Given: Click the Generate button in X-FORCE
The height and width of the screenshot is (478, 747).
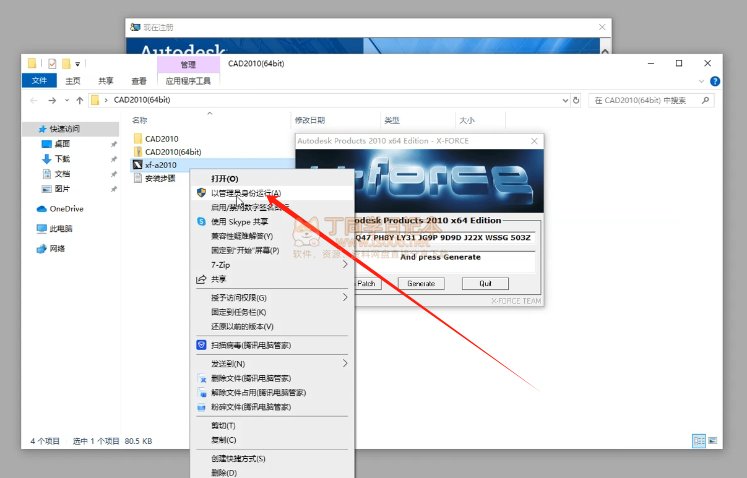Looking at the screenshot, I should tap(421, 283).
